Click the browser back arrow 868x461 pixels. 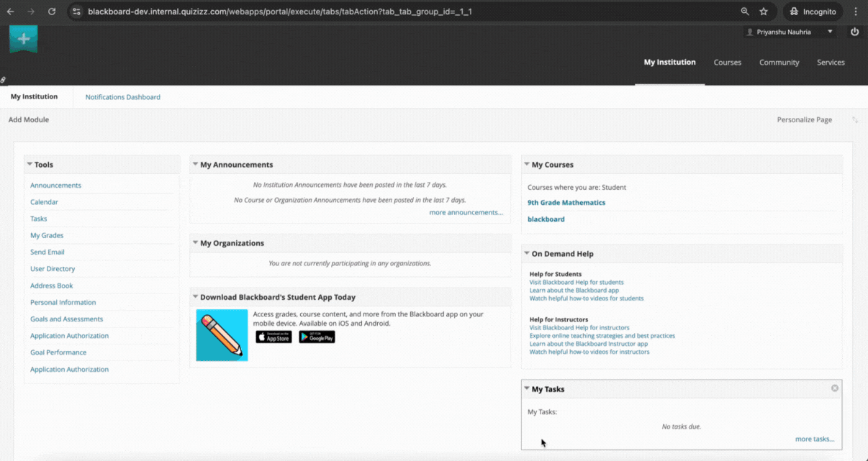[x=10, y=12]
